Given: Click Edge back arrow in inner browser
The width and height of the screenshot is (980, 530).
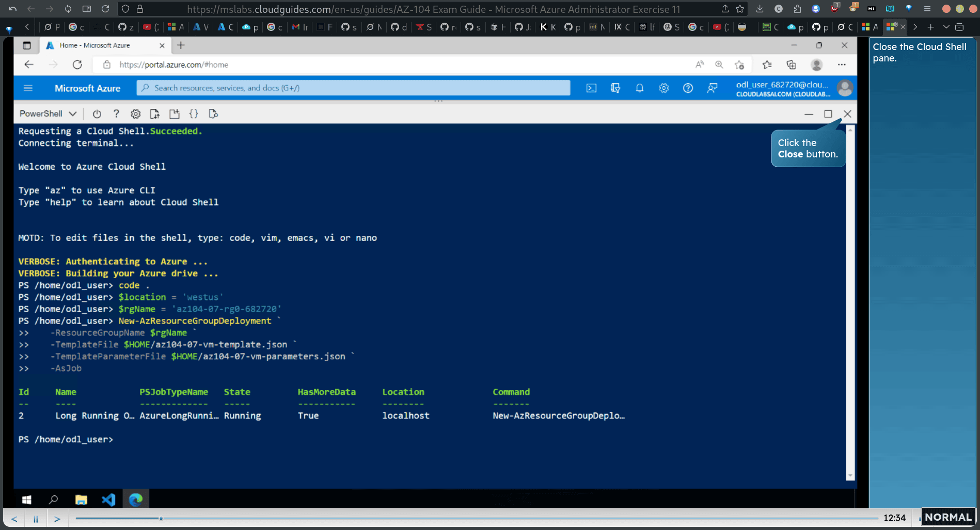Looking at the screenshot, I should pyautogui.click(x=29, y=65).
